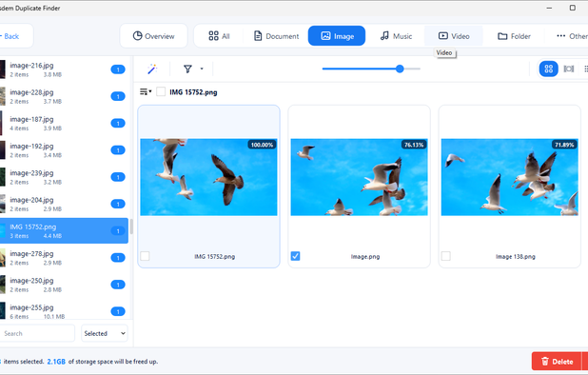
Task: Click the 2.1GB storage value
Action: tap(56, 362)
